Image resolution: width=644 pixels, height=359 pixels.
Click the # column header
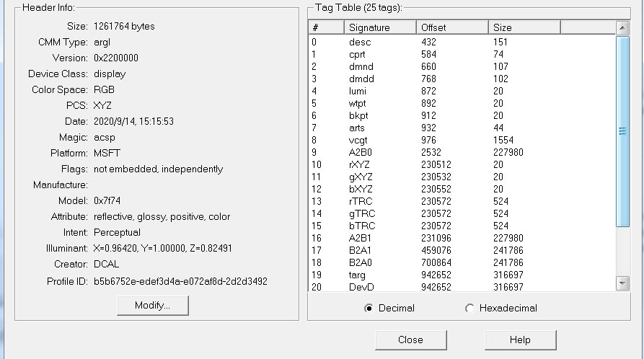pos(325,27)
